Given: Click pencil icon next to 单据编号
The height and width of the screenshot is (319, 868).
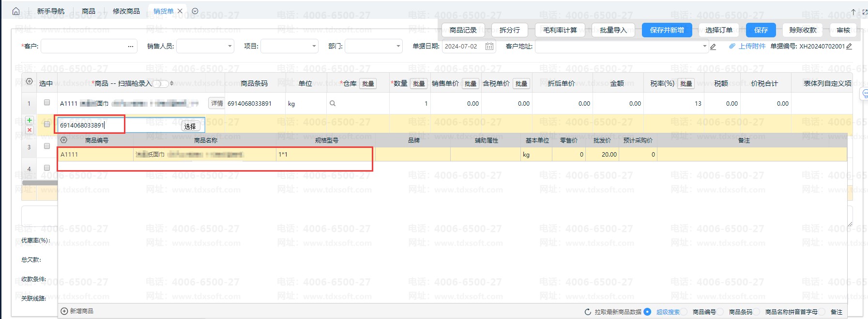Looking at the screenshot, I should point(849,47).
